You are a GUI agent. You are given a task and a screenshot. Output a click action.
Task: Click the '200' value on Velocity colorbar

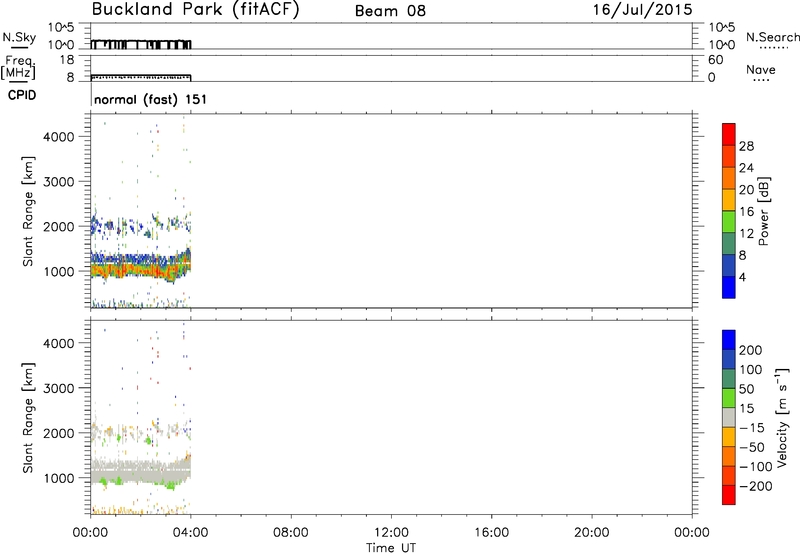[751, 350]
